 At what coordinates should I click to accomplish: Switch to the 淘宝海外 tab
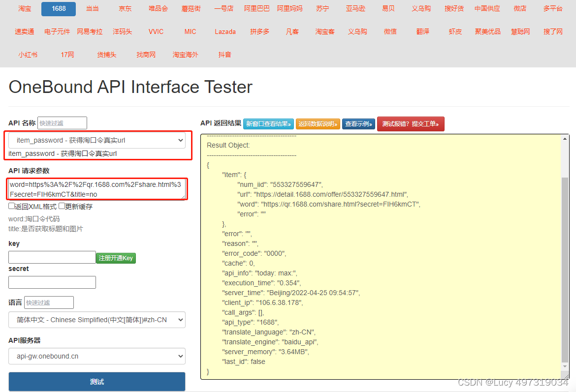click(x=186, y=55)
